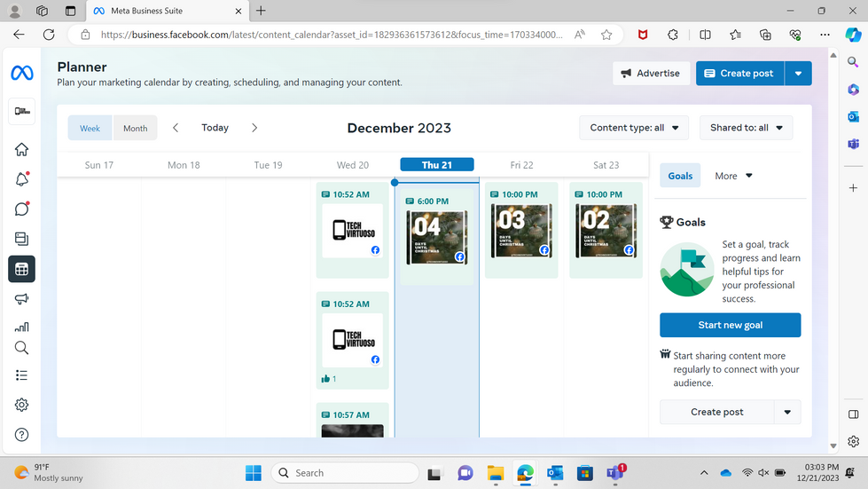The width and height of the screenshot is (868, 489).
Task: Open Content icon in left sidebar
Action: 21,239
